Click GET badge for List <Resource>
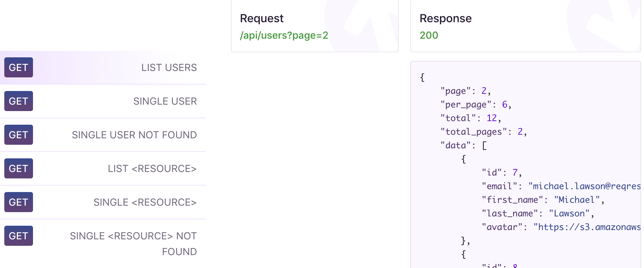 19,168
